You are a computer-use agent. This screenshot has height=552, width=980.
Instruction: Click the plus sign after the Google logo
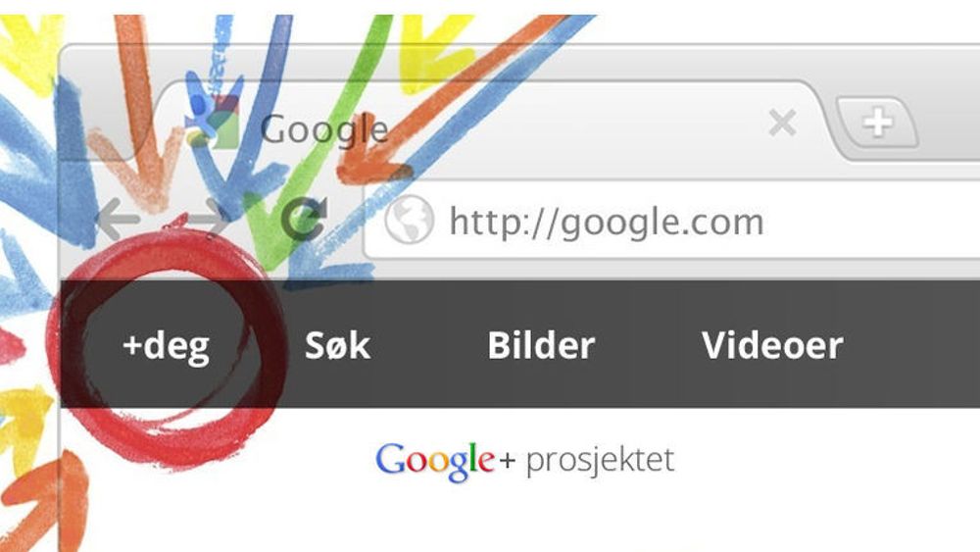[x=508, y=462]
